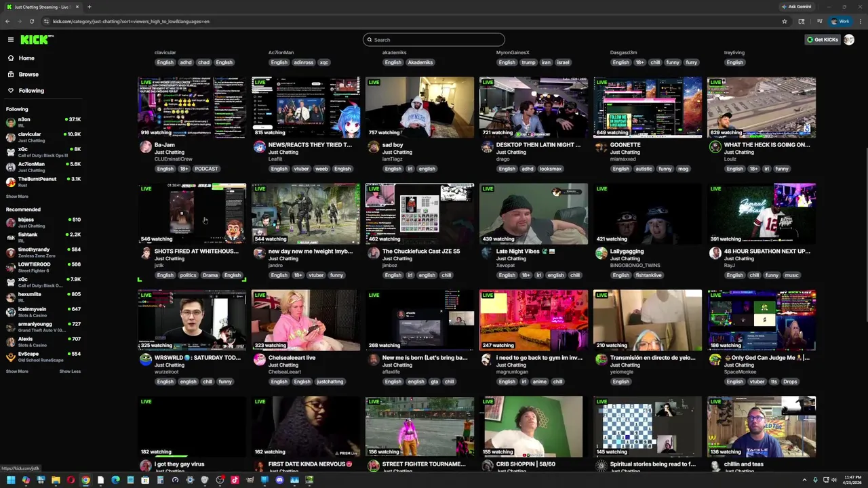Click the justchatting tag under Chelseaileeart live
868x488 pixels.
point(330,382)
